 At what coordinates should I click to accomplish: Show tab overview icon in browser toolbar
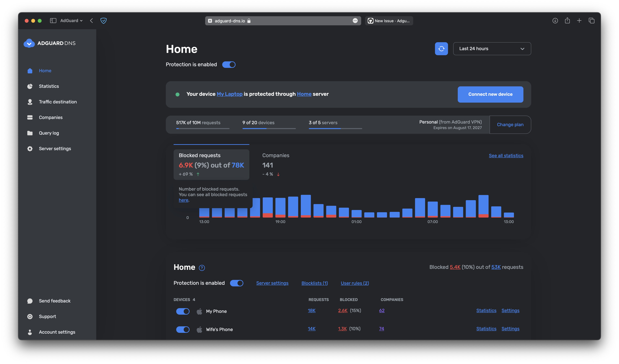click(592, 21)
